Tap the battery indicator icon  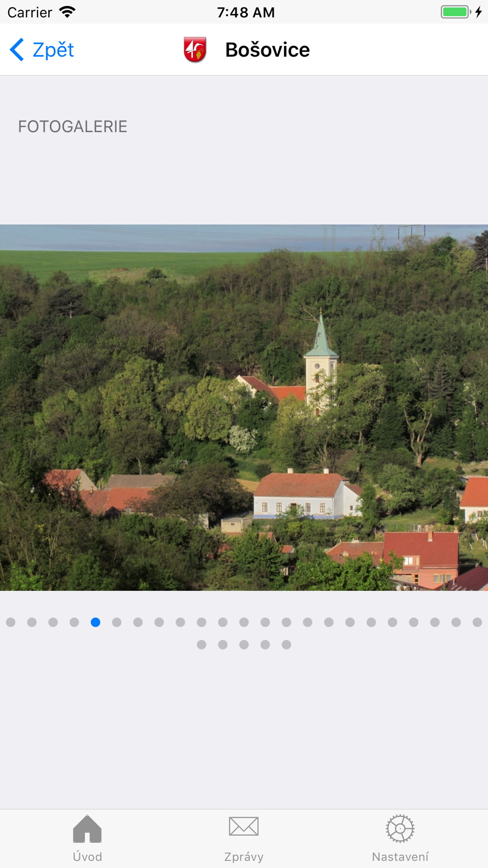[x=456, y=12]
